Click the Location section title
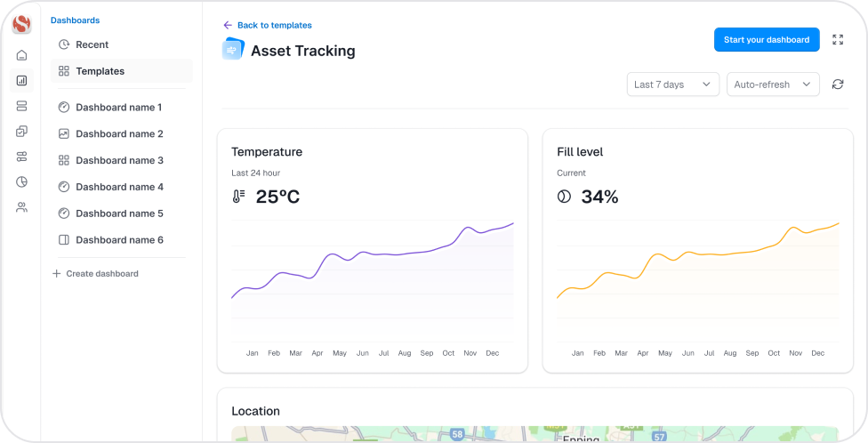868x443 pixels. tap(256, 411)
